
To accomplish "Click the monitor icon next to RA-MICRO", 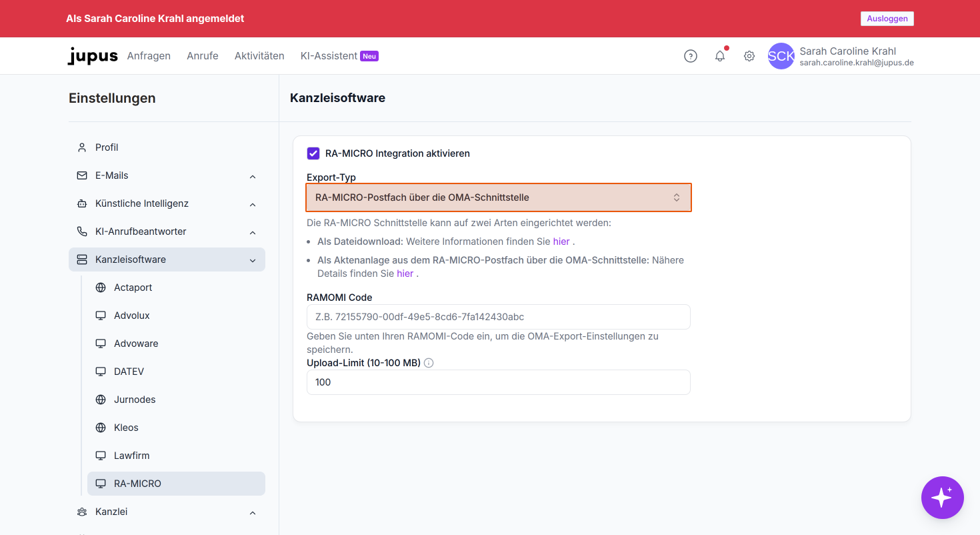I will (101, 484).
